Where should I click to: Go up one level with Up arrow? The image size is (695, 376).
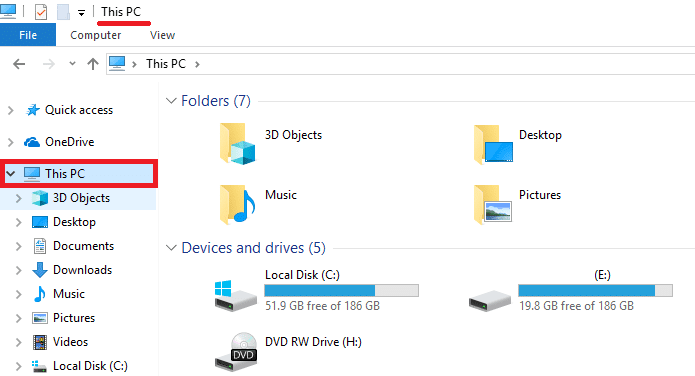(x=93, y=64)
